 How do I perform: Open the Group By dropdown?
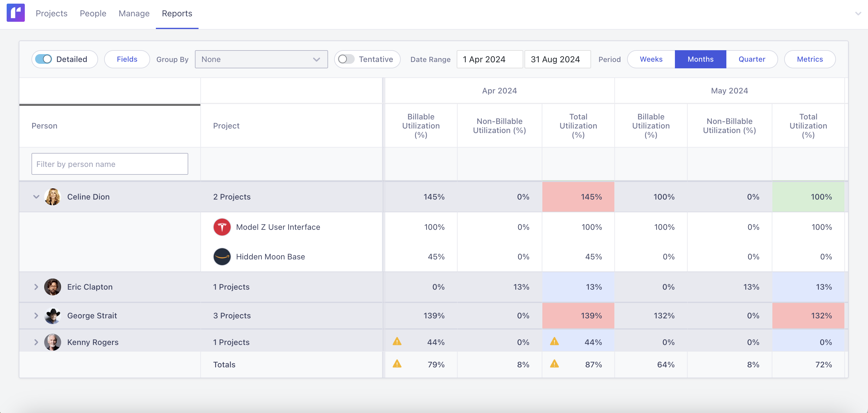tap(261, 59)
